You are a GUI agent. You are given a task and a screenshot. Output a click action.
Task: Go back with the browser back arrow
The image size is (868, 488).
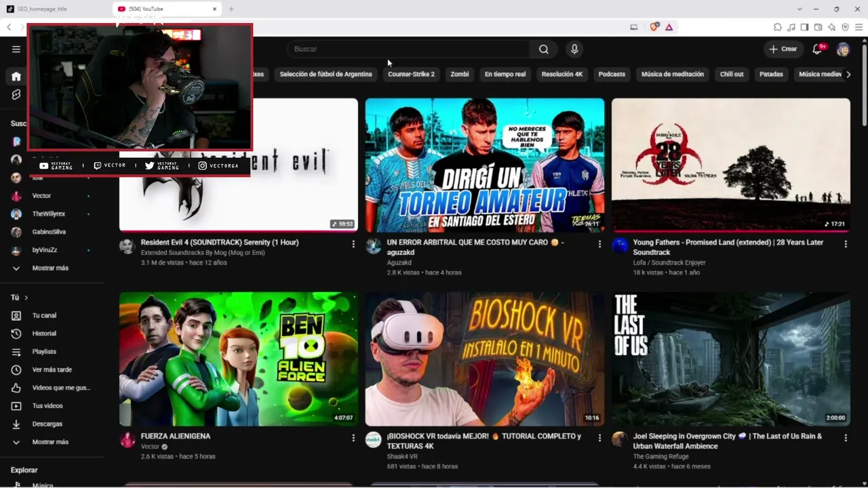pyautogui.click(x=9, y=27)
